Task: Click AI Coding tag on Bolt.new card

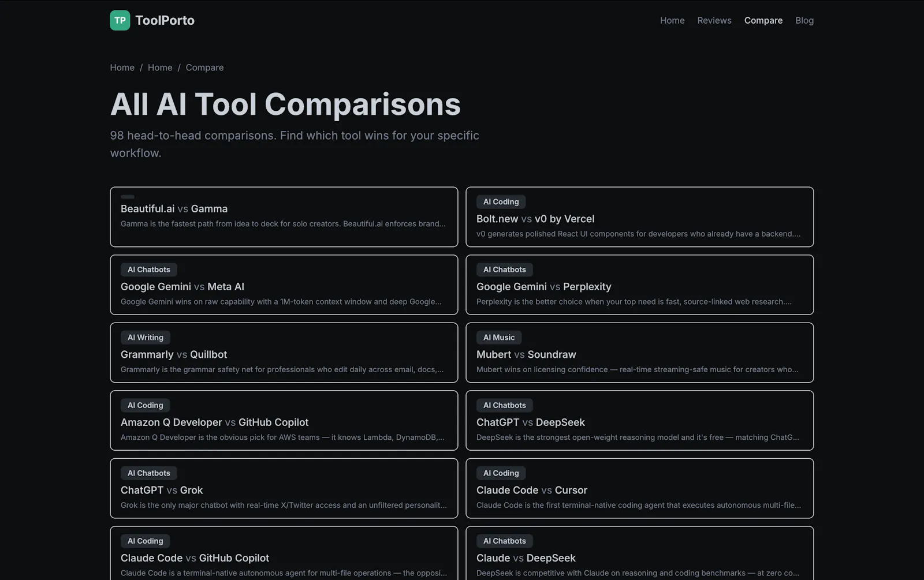Action: tap(501, 202)
